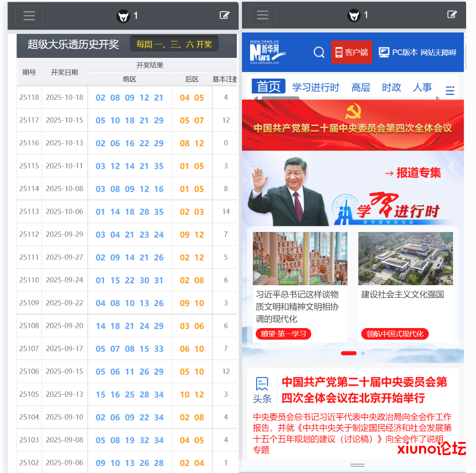This screenshot has height=473, width=476.
Task: Open the navigation overflow menu next to 人事
Action: (x=450, y=90)
